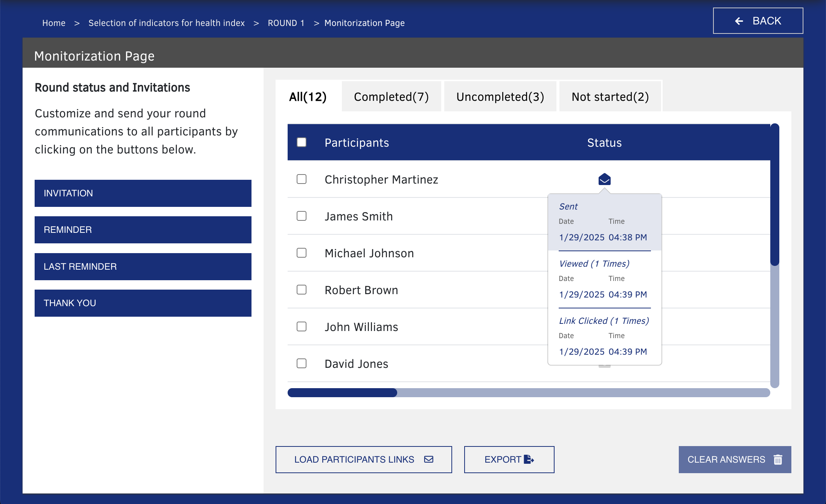
Task: View the Not started(2) tab
Action: (610, 97)
